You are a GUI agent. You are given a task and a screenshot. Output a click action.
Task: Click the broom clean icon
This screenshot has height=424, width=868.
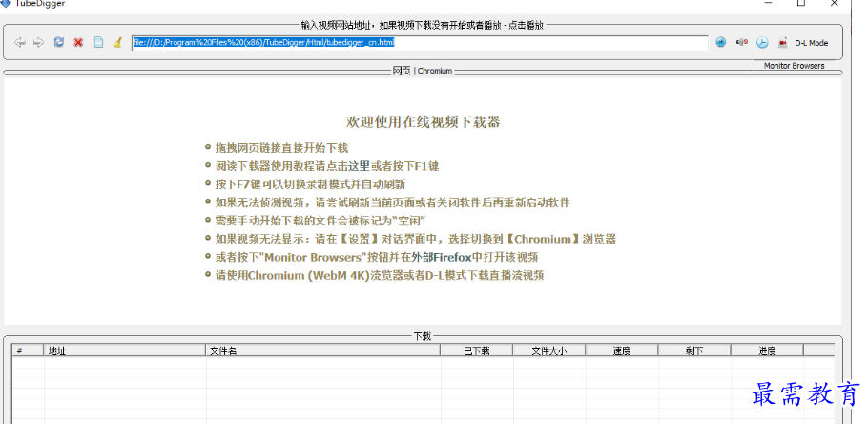tap(117, 42)
